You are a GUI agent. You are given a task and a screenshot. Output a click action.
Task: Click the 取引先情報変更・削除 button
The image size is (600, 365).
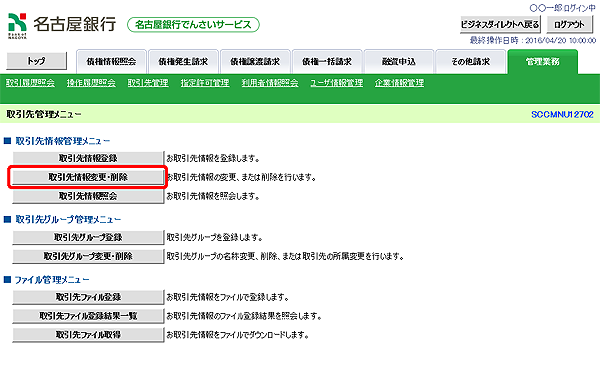click(88, 177)
